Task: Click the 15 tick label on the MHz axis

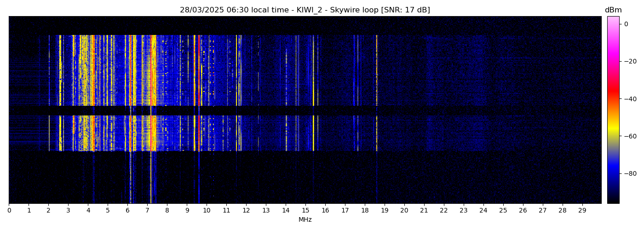Action: [x=305, y=210]
